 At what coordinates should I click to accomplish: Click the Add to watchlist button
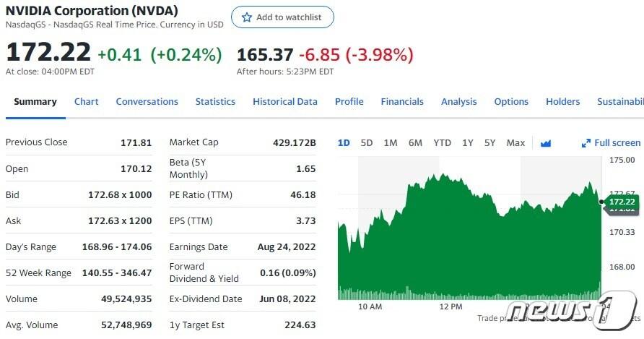point(282,17)
